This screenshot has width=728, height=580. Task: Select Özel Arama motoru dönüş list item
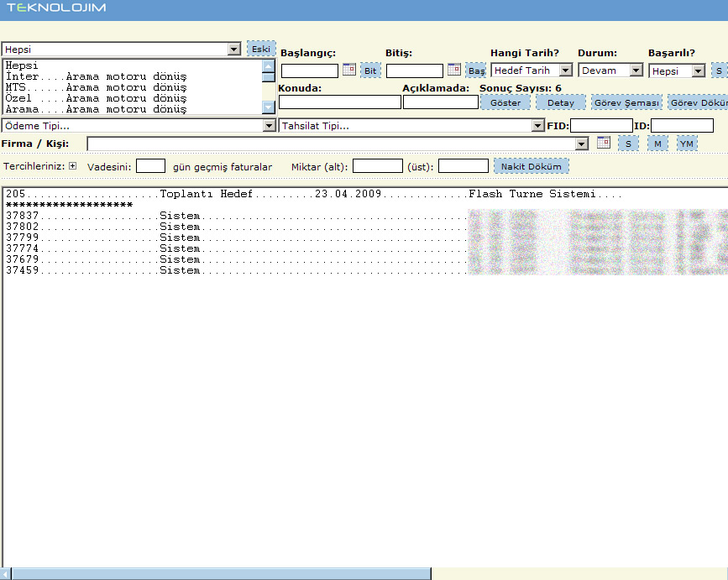tap(133, 98)
